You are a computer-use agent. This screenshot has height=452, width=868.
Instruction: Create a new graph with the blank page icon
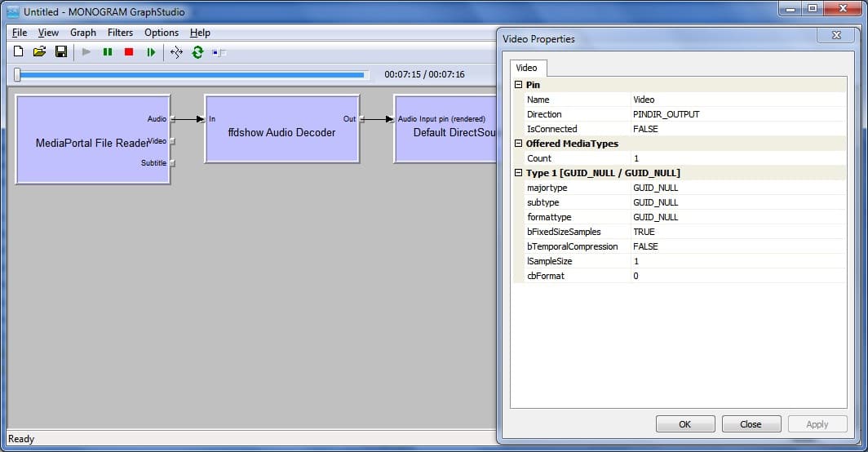[x=18, y=52]
